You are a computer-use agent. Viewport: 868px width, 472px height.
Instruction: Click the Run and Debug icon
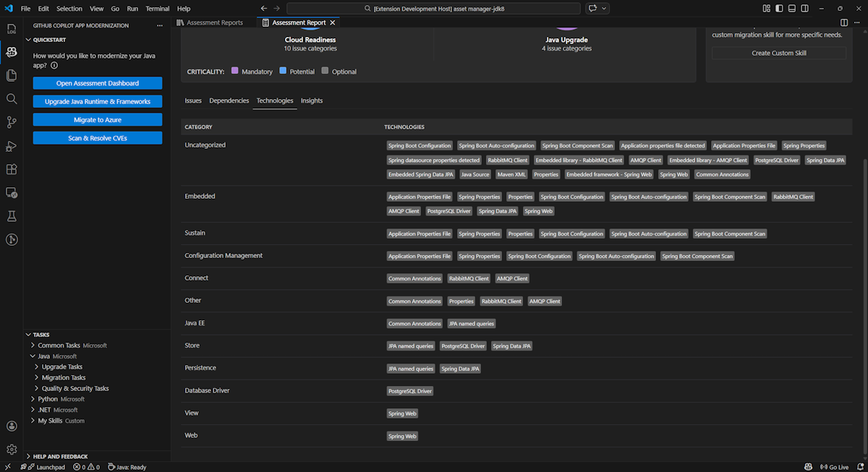coord(12,146)
